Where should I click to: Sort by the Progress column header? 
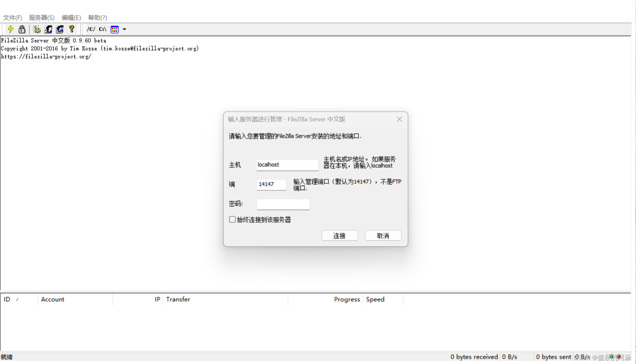pyautogui.click(x=325, y=299)
